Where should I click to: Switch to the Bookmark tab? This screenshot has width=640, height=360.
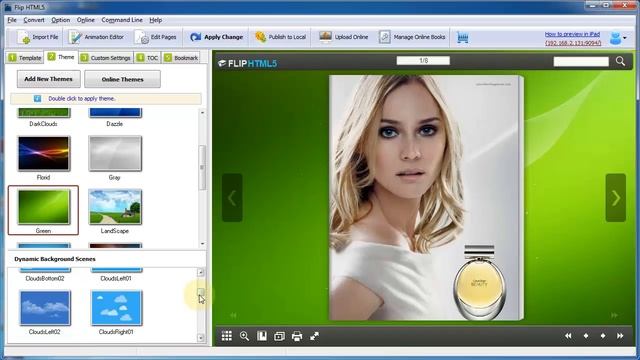click(x=181, y=58)
